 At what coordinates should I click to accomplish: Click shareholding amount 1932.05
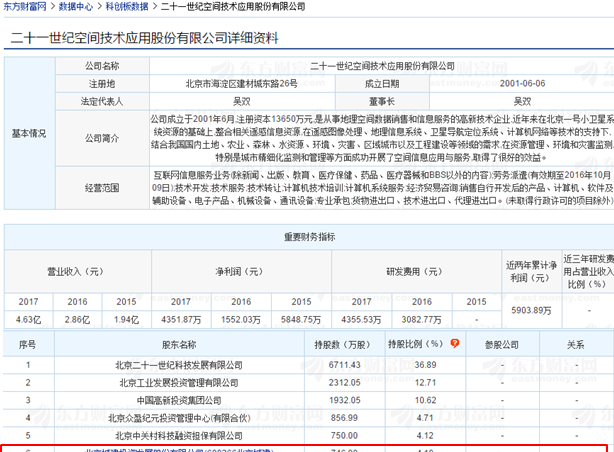[345, 400]
